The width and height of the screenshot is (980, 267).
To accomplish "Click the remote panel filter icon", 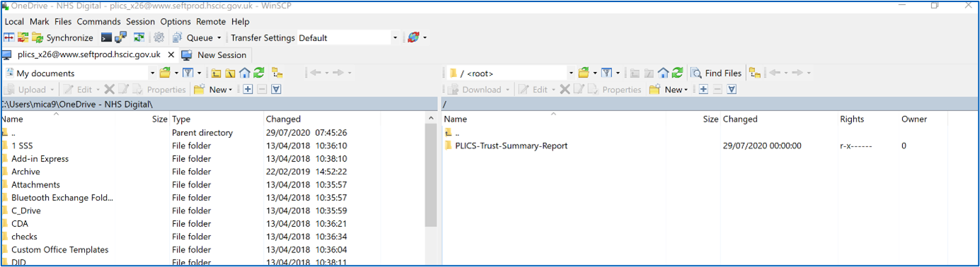I will pyautogui.click(x=606, y=73).
